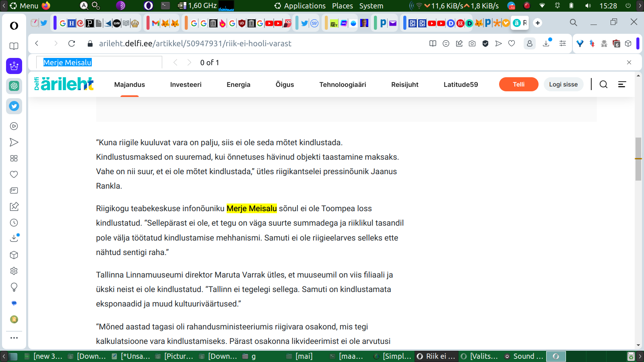Click the padlock site security icon
The height and width of the screenshot is (362, 644).
90,43
